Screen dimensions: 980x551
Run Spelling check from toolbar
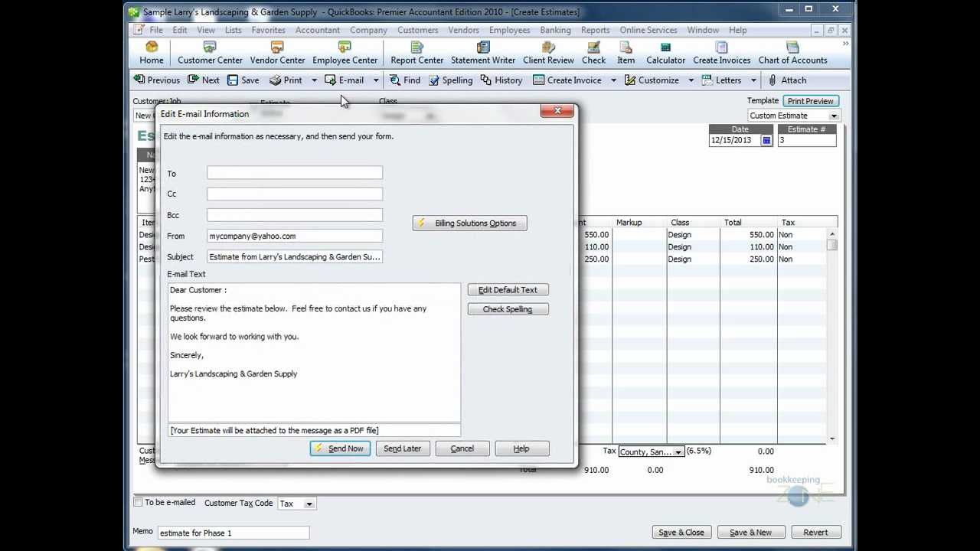[450, 80]
